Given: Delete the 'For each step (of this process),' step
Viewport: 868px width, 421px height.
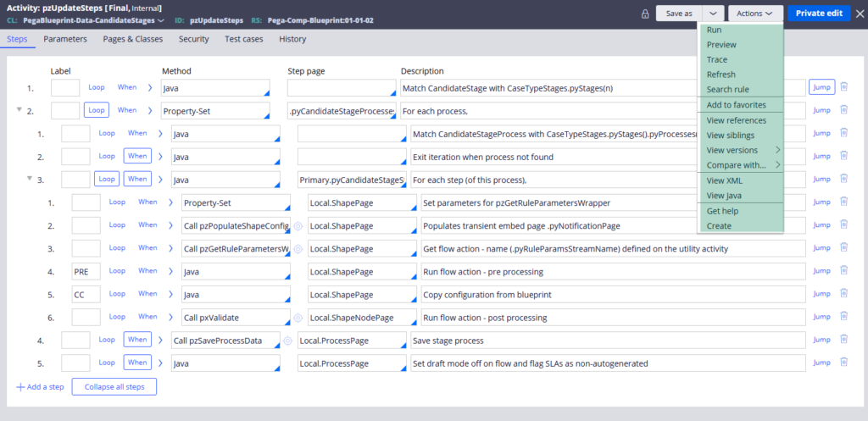Looking at the screenshot, I should [x=843, y=179].
